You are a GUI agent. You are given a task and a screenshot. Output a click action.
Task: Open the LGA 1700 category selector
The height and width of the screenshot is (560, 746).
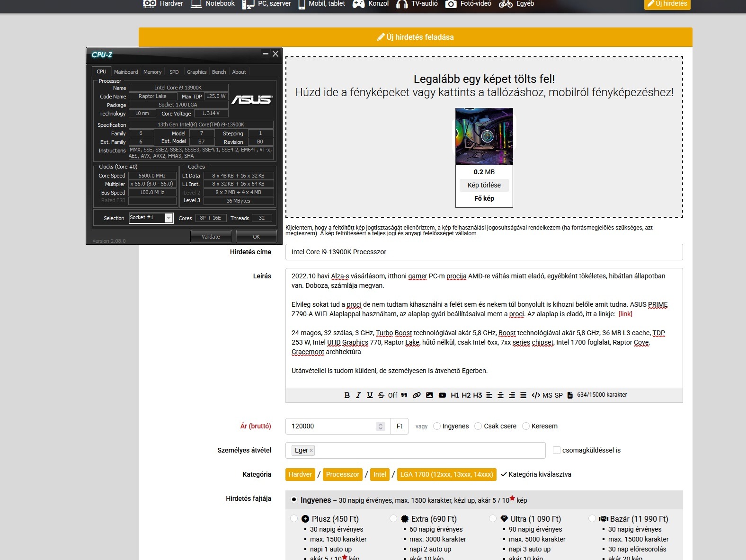click(447, 474)
